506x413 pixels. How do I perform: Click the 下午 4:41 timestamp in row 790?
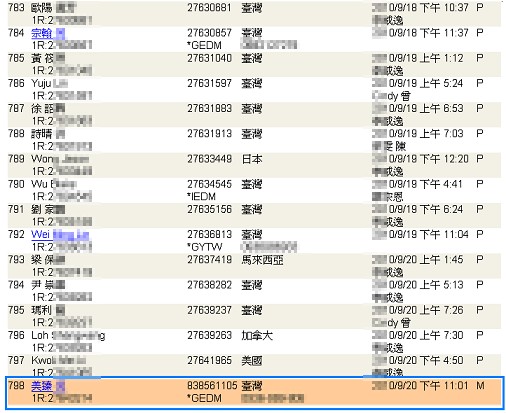[x=441, y=184]
